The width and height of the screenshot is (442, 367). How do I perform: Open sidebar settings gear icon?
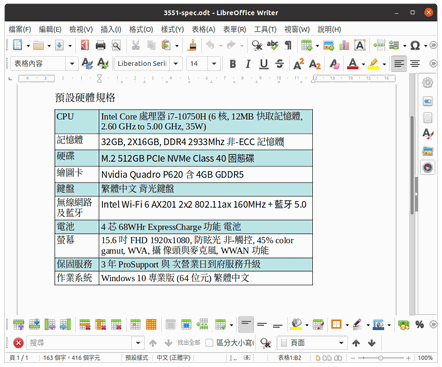click(428, 82)
